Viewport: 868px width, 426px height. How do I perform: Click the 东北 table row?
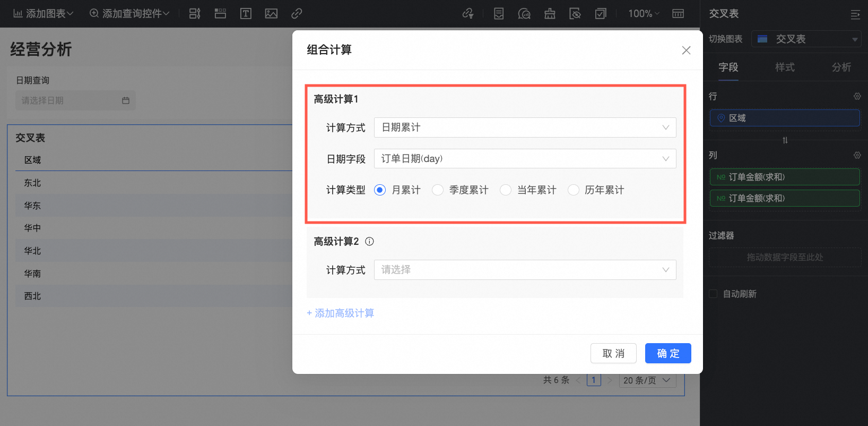[154, 183]
